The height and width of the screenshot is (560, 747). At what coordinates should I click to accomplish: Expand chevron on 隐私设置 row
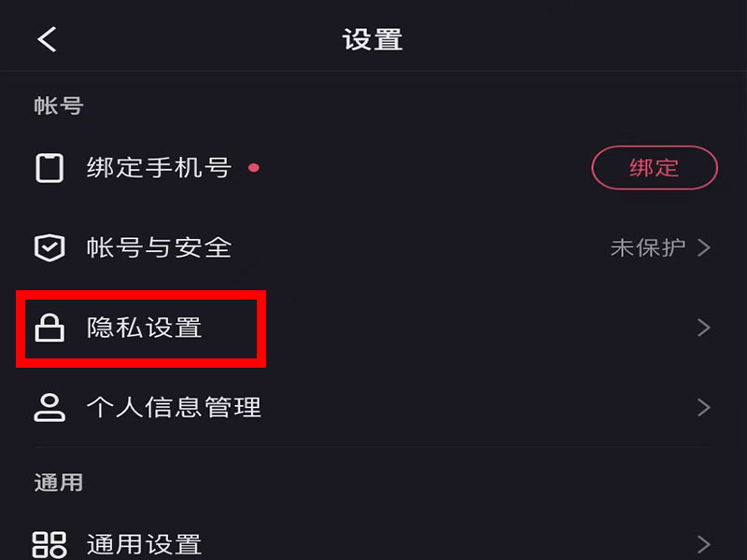(x=704, y=328)
